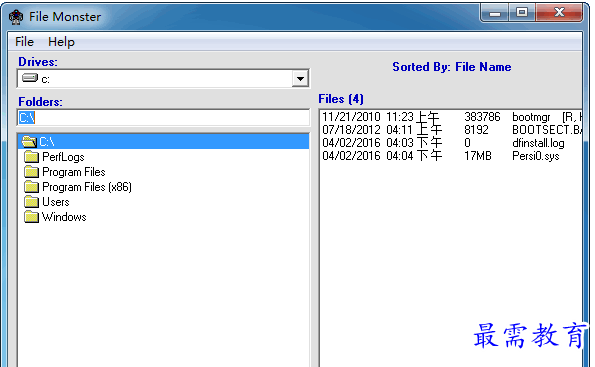The width and height of the screenshot is (595, 367).
Task: Click the Sorted By: File Name label
Action: (x=452, y=67)
